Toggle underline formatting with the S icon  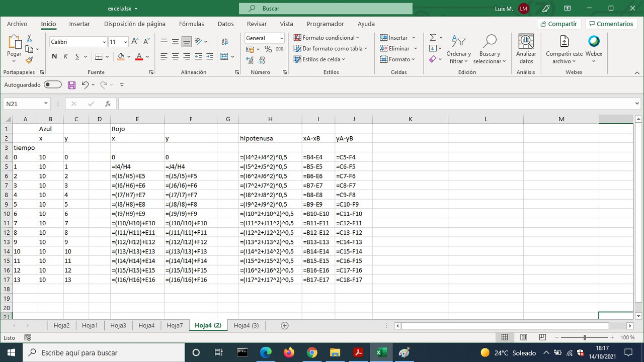76,56
